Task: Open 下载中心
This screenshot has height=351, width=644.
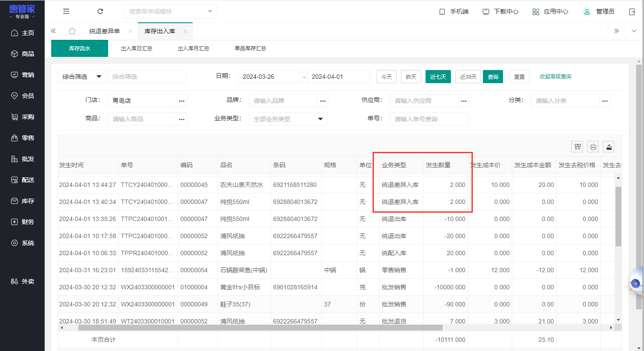Action: click(x=500, y=11)
